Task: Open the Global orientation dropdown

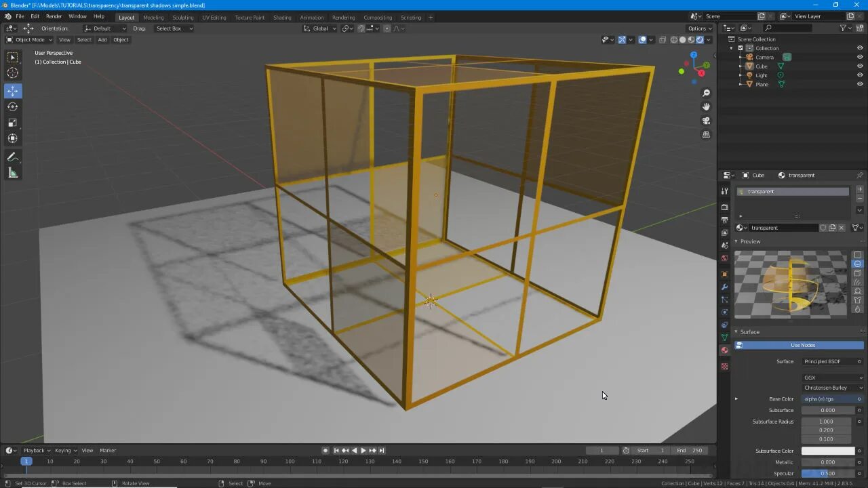Action: [x=319, y=28]
